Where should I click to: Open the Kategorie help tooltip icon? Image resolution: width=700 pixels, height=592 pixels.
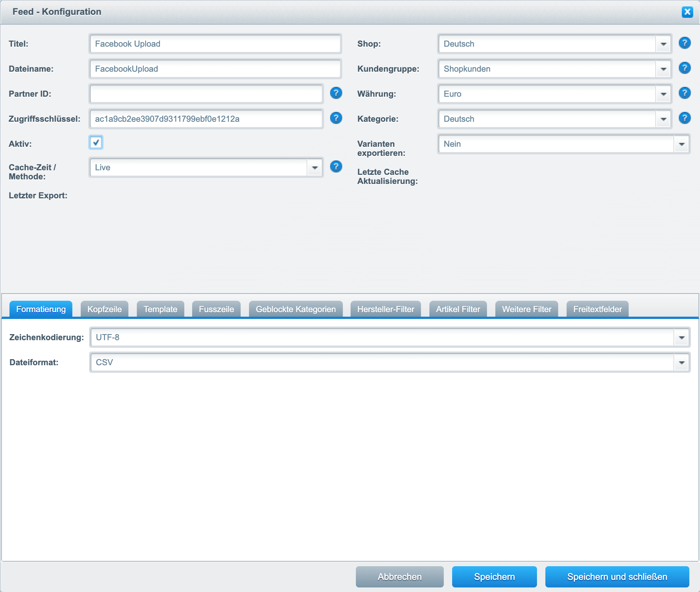pos(684,118)
